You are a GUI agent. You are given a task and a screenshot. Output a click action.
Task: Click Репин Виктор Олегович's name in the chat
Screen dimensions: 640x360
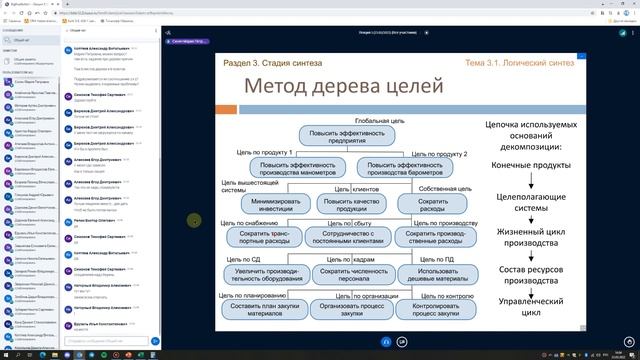pos(94,220)
